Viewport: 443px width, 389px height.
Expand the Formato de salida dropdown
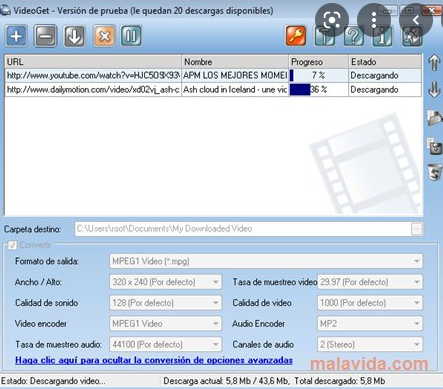point(266,261)
